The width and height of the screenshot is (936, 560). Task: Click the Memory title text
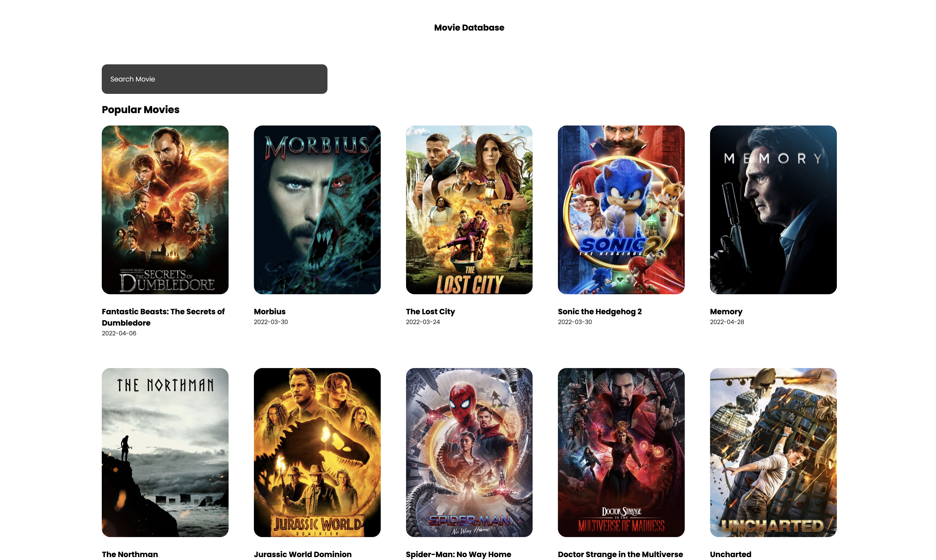tap(726, 312)
